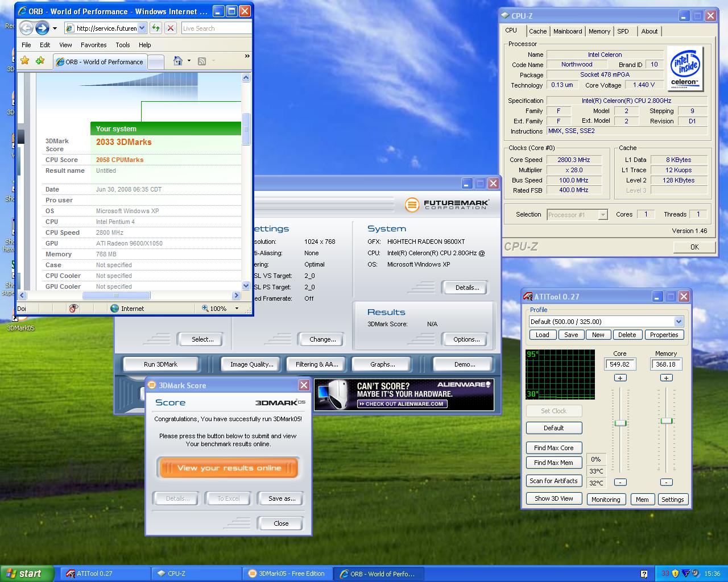
Task: Click the Internet Explorer Forward arrow
Action: 42,28
